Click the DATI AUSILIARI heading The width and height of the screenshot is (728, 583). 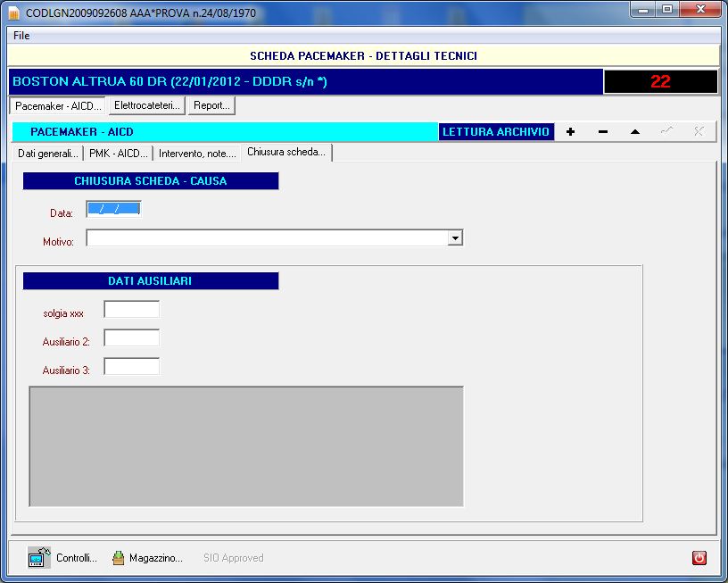(x=151, y=281)
